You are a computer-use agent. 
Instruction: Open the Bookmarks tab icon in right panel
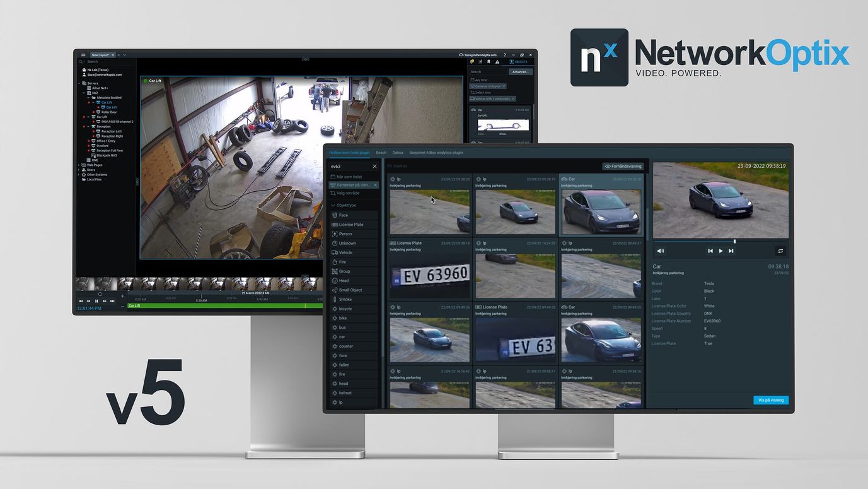tap(489, 61)
